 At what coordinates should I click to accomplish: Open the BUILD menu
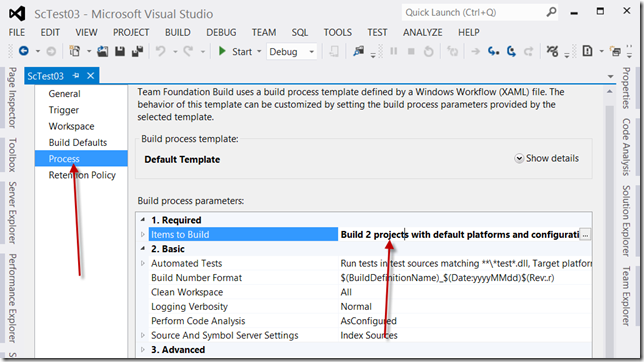tap(178, 32)
